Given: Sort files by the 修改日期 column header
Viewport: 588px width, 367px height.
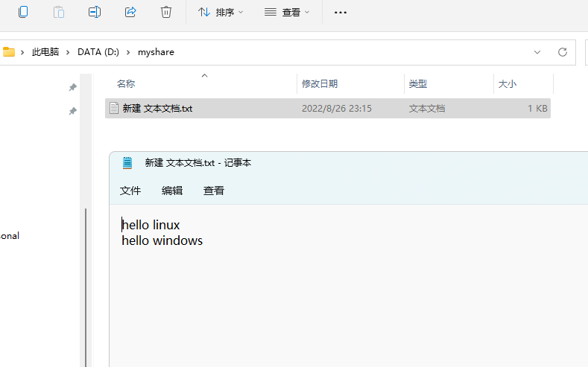Looking at the screenshot, I should pos(320,84).
